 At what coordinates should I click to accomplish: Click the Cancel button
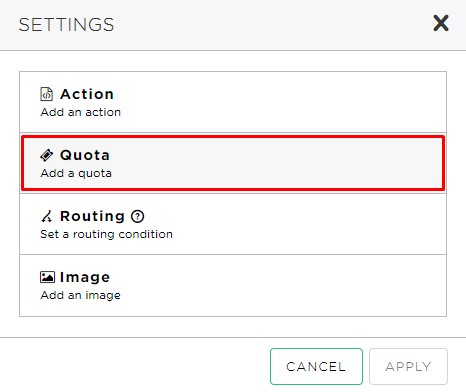[316, 366]
